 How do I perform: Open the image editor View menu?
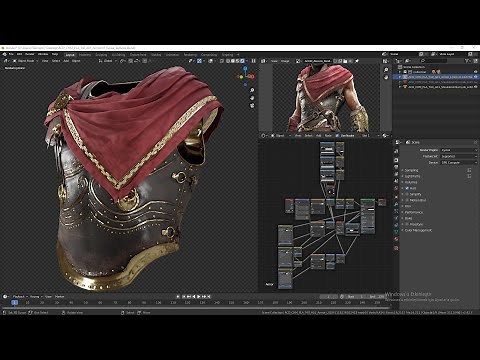pyautogui.click(x=274, y=61)
